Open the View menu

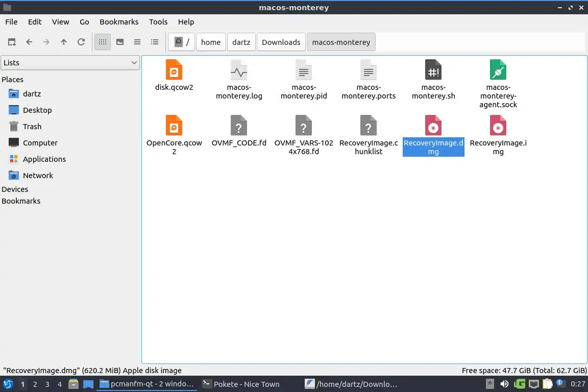coord(60,22)
